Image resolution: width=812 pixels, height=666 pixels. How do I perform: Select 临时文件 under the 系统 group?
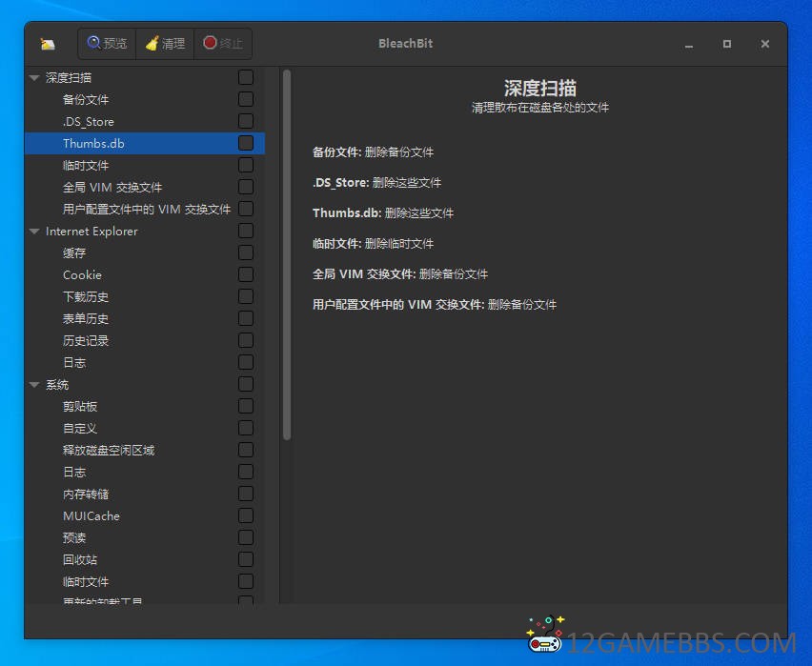[145, 581]
